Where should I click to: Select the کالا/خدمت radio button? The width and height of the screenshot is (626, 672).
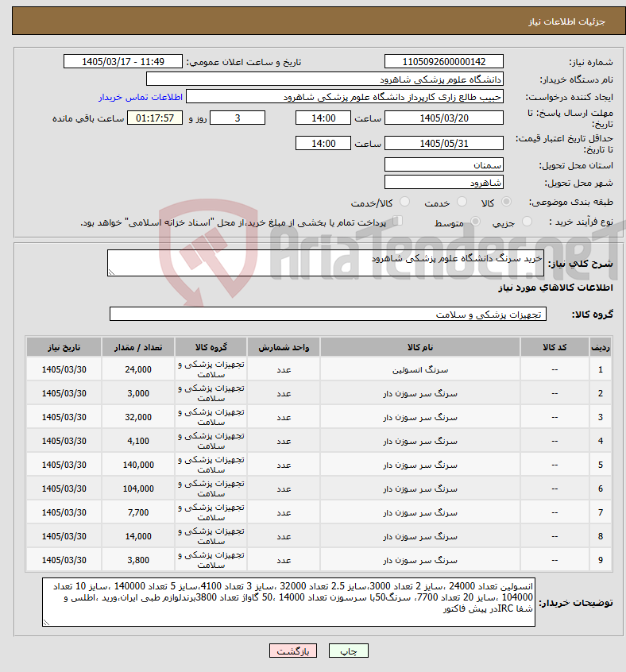[x=404, y=202]
